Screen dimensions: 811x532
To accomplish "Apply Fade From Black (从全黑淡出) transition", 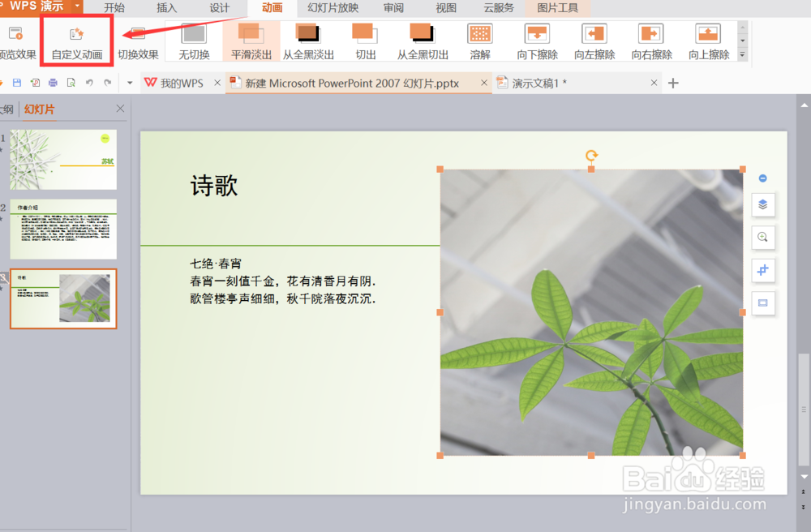I will pyautogui.click(x=308, y=42).
